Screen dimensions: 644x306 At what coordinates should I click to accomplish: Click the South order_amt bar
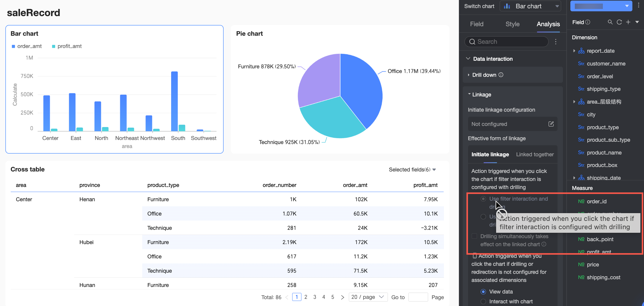point(174,101)
